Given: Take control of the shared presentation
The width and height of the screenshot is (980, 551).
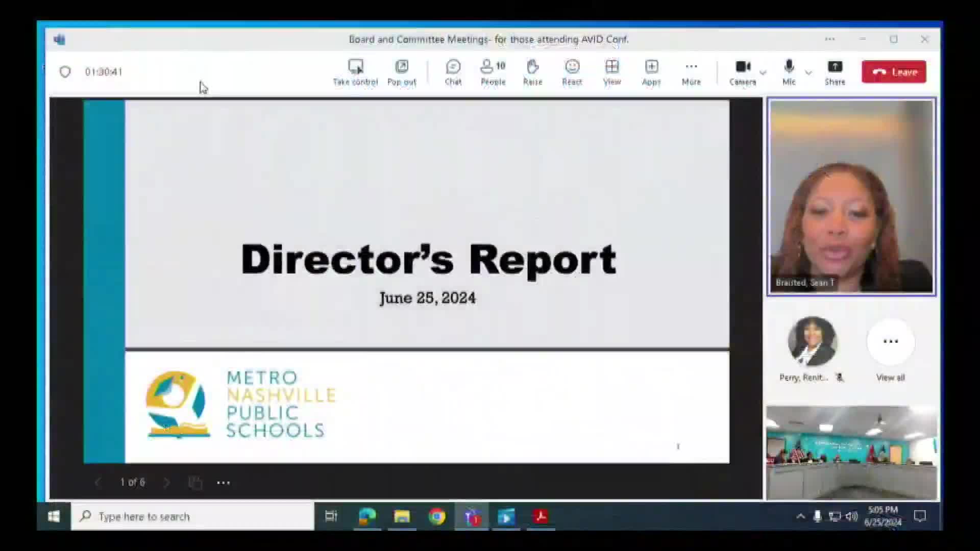Looking at the screenshot, I should click(356, 71).
